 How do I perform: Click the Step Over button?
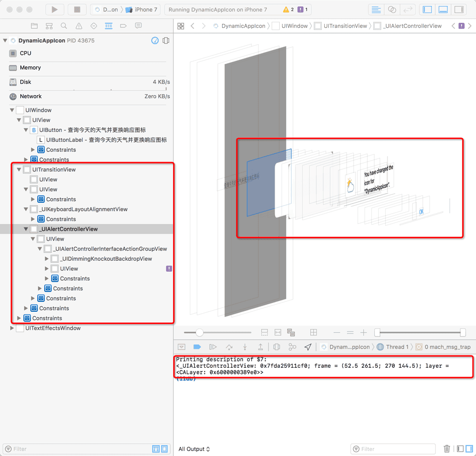(229, 347)
